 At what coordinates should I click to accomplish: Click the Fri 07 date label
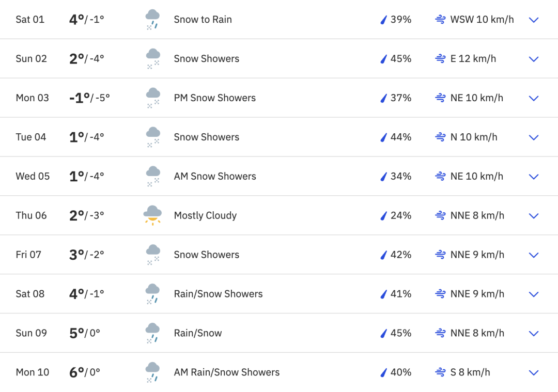point(28,255)
